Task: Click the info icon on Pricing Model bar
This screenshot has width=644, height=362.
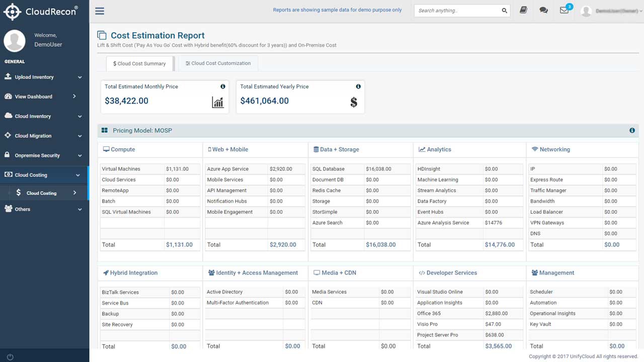Action: 632,130
